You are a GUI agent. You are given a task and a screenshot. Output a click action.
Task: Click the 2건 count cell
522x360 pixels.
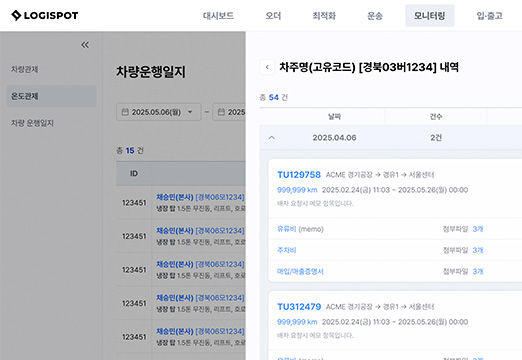point(436,138)
